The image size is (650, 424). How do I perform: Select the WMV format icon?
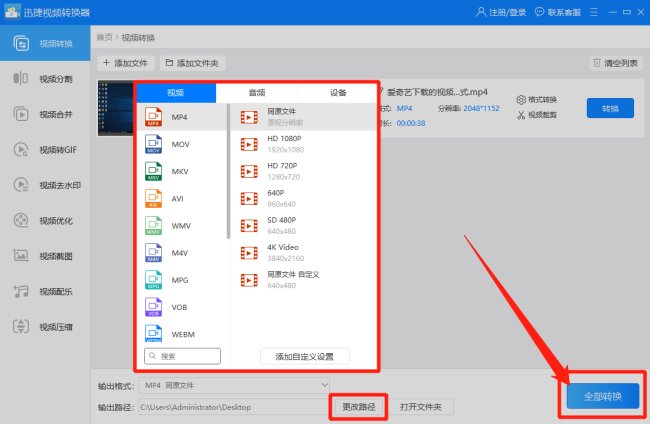(x=153, y=225)
